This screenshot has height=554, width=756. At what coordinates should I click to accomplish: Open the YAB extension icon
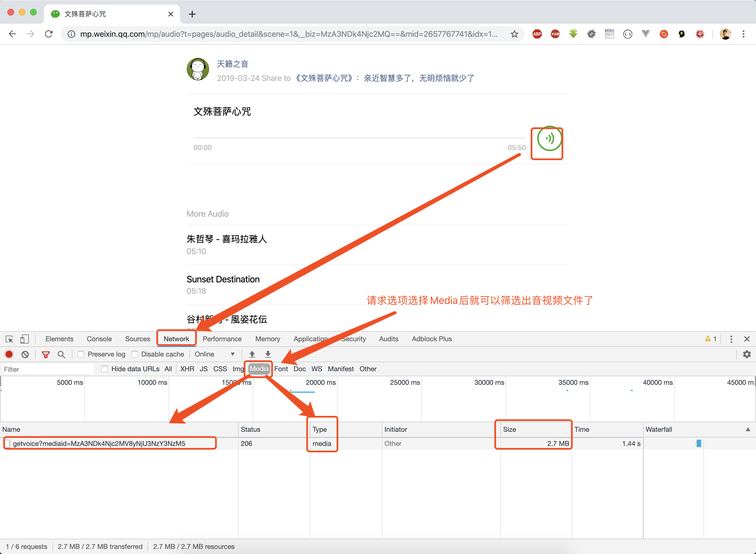coord(555,34)
